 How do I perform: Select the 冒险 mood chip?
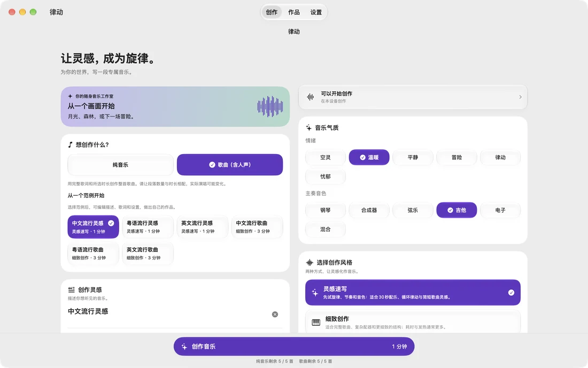pos(457,158)
